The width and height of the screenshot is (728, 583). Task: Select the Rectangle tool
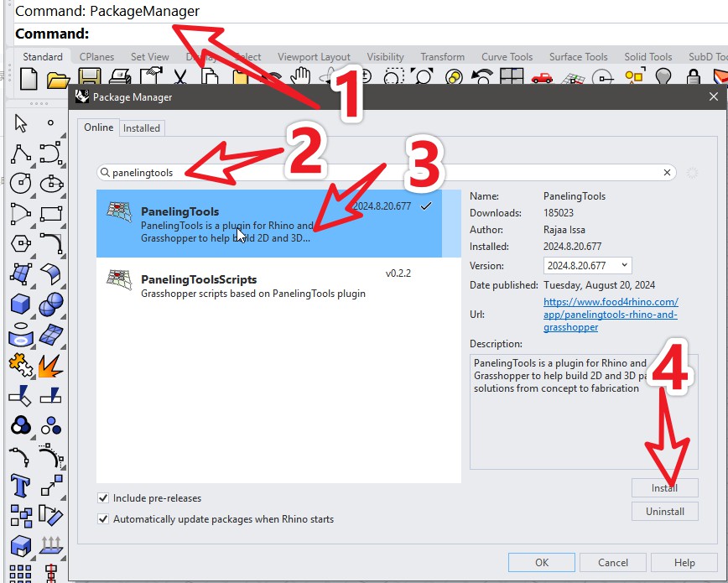[x=51, y=214]
